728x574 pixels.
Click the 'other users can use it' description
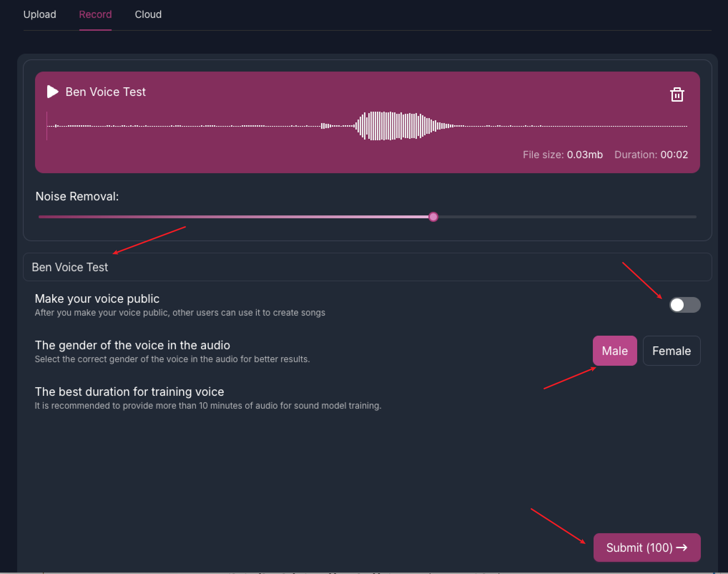coord(180,312)
